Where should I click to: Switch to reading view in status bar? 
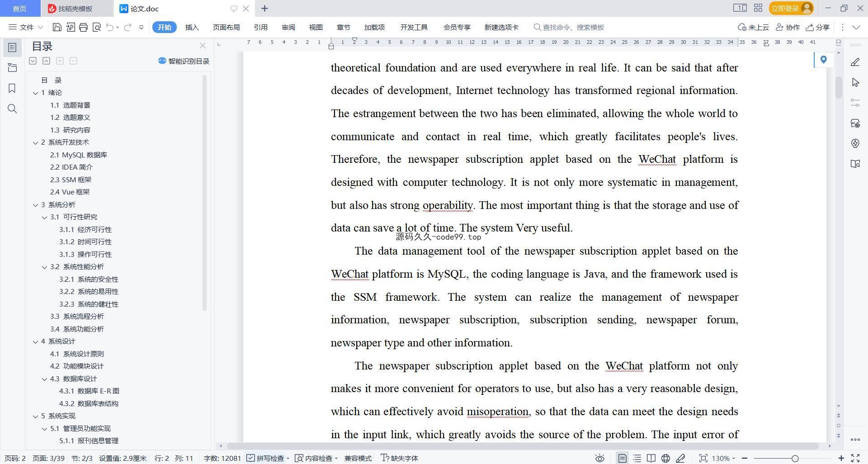[651, 458]
